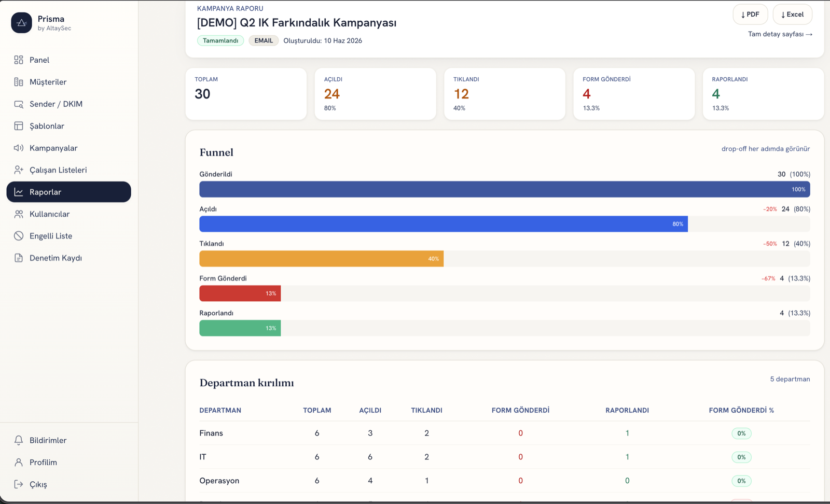This screenshot has height=504, width=830.
Task: Click the Tamamlandı status badge
Action: [x=220, y=40]
